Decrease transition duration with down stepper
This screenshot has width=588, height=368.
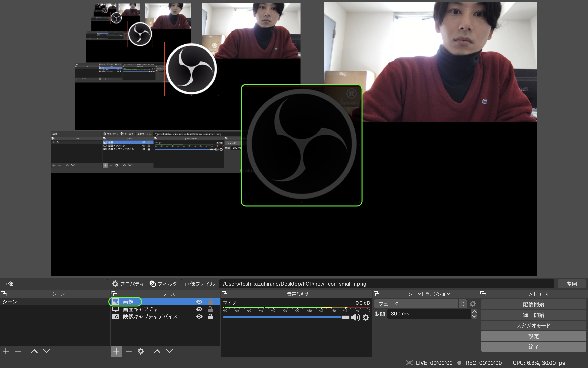click(x=474, y=316)
